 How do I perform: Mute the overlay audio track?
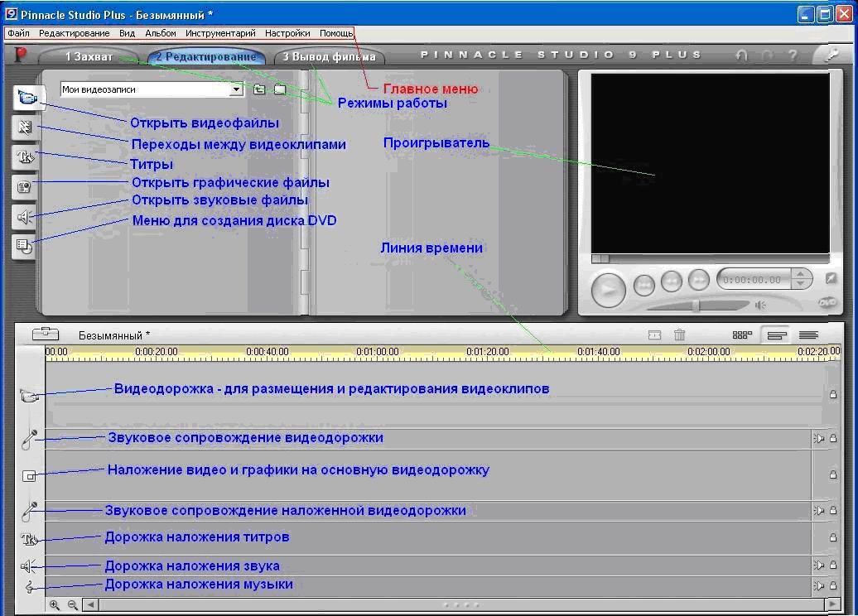point(818,510)
